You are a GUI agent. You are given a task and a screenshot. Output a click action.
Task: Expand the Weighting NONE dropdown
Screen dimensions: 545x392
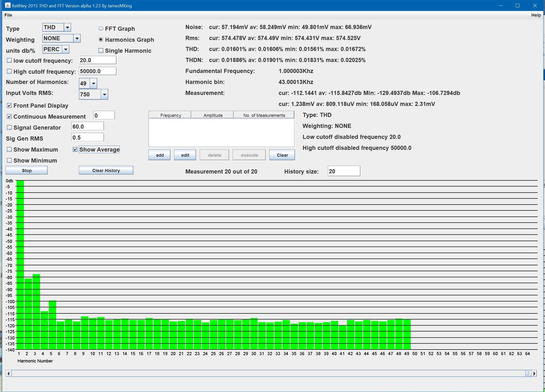pos(77,38)
